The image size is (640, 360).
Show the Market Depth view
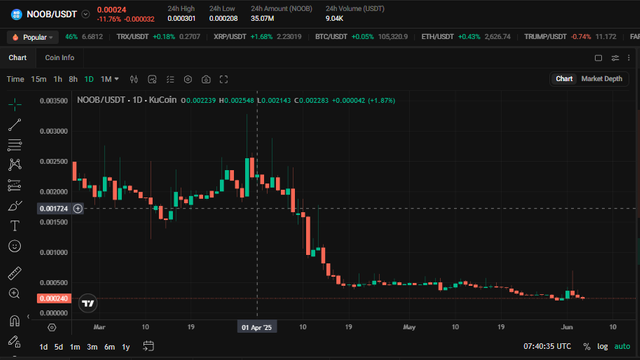tap(602, 79)
